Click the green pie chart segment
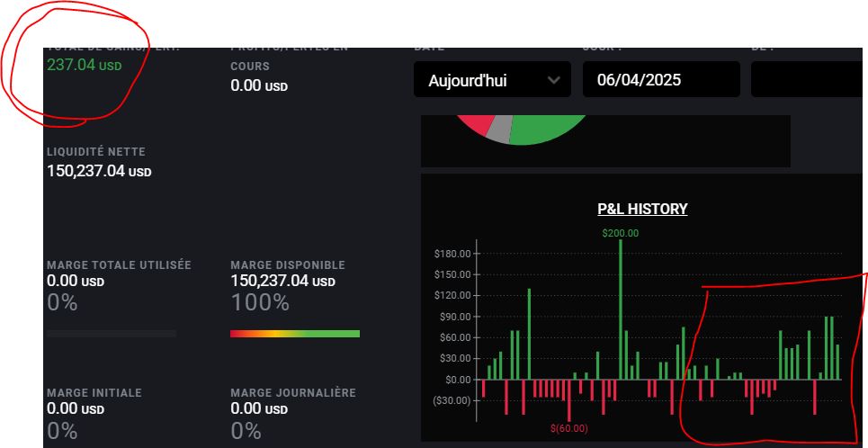The width and height of the screenshot is (868, 448). [x=545, y=129]
